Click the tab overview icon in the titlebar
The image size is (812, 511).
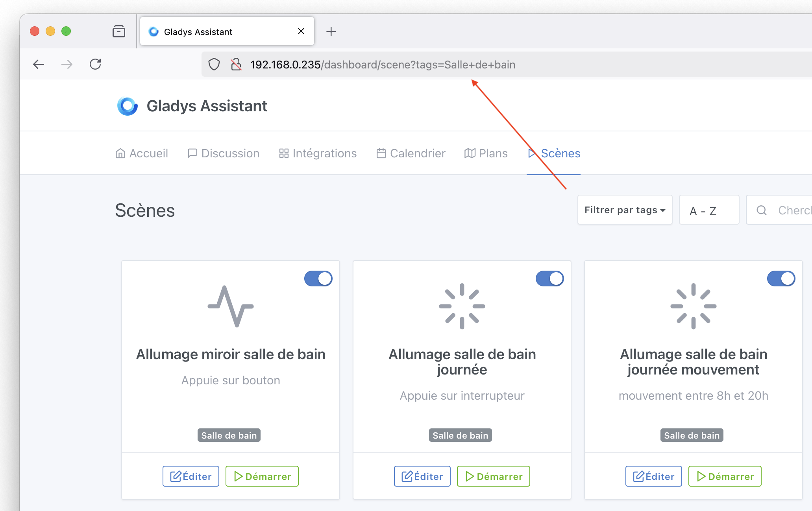118,31
